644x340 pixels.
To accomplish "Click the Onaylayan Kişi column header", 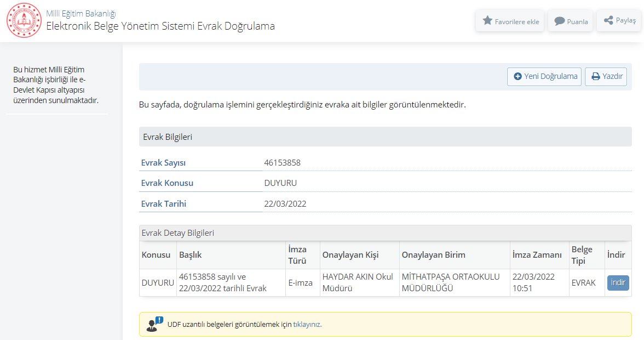I will 350,255.
